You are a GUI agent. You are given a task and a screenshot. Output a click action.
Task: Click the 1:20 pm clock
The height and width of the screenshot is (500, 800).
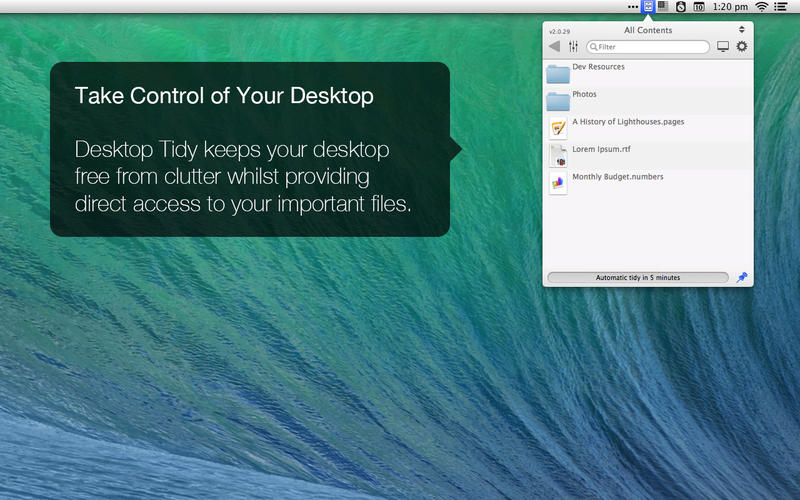(x=730, y=7)
